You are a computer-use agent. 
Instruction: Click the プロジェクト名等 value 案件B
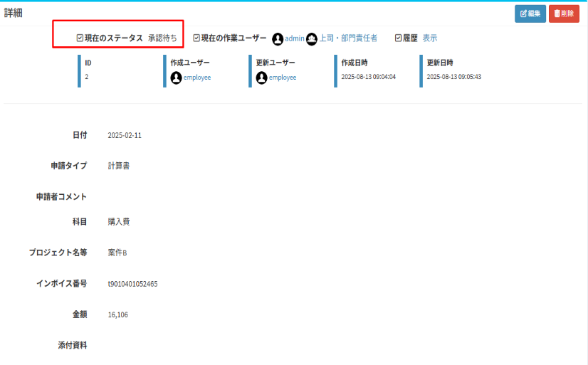tap(117, 253)
